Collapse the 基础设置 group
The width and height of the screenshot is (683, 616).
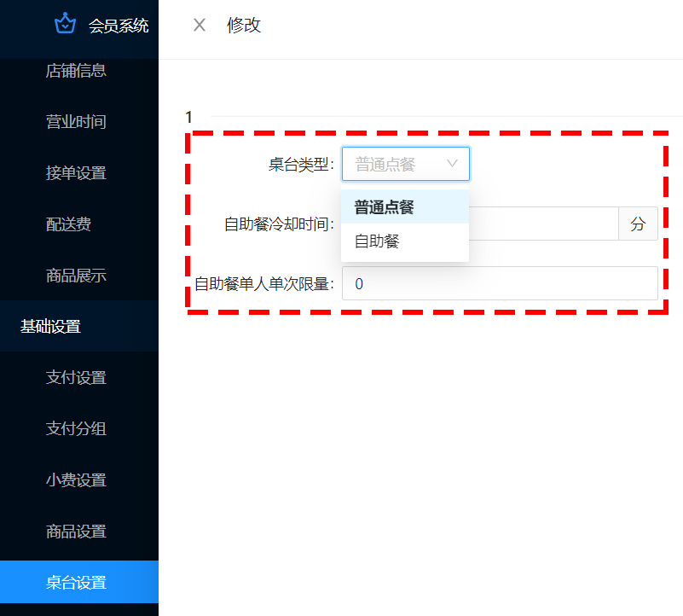click(79, 326)
